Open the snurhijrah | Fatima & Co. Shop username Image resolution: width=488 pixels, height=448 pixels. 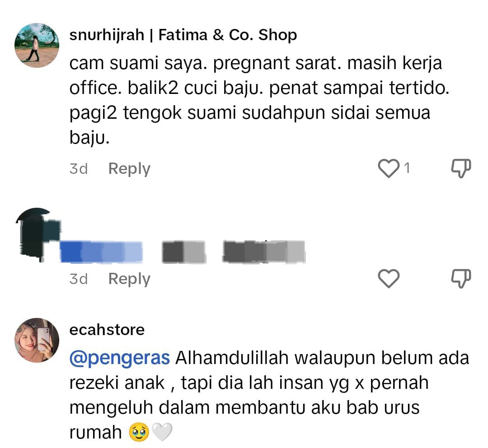tap(183, 35)
